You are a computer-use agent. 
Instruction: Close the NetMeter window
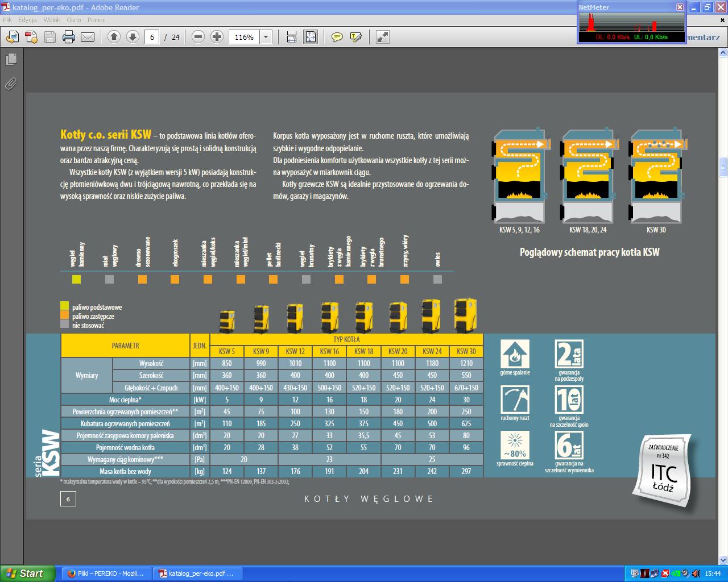click(x=680, y=7)
